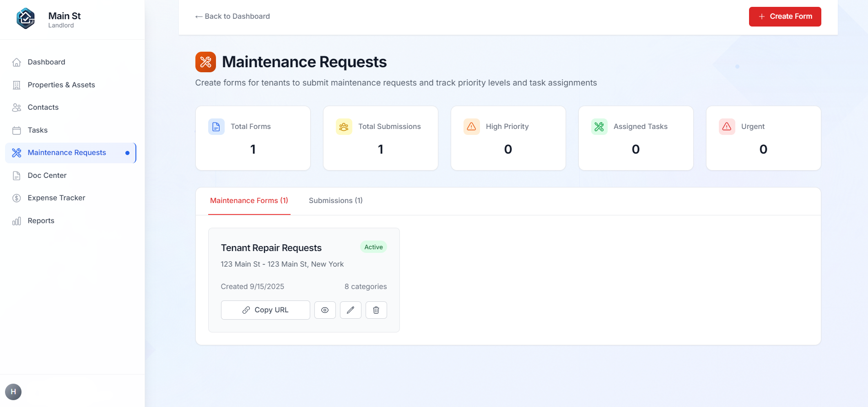Go back to Dashboard link
The height and width of the screenshot is (407, 868).
pos(232,16)
